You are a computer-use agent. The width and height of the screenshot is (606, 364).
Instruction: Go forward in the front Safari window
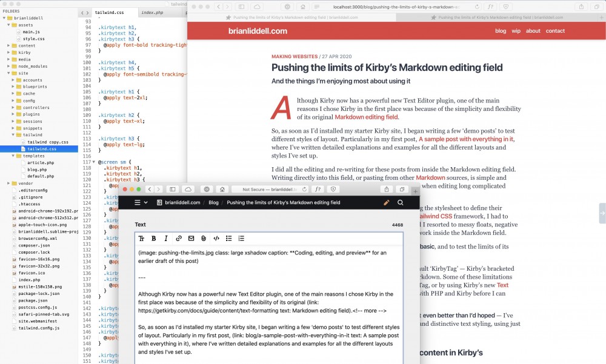point(158,190)
